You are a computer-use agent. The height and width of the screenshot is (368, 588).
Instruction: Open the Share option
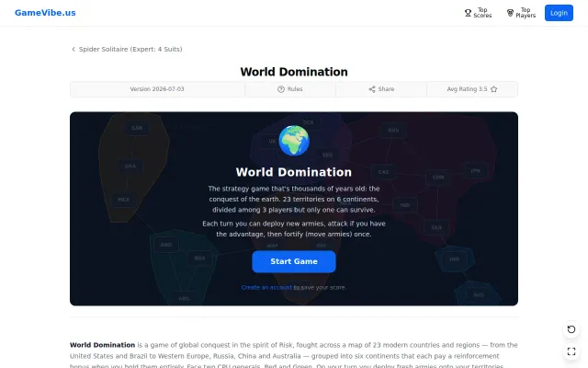point(381,89)
